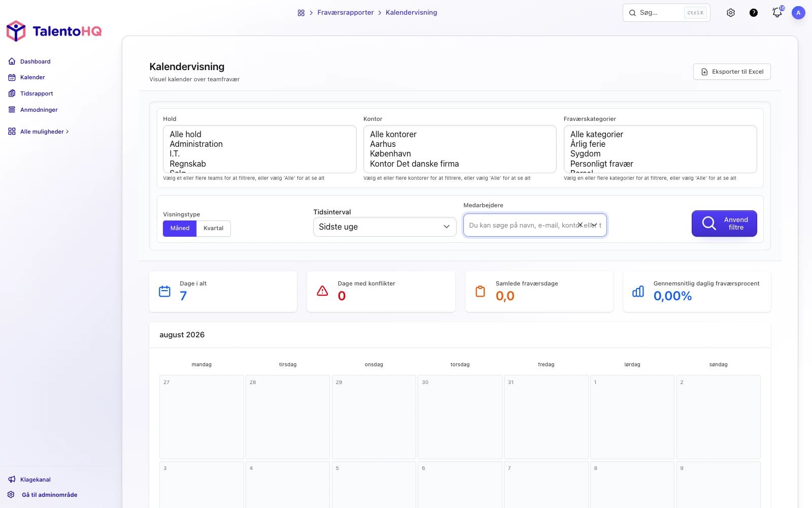The width and height of the screenshot is (812, 508).
Task: Click the august 2026 month heading
Action: coord(182,335)
